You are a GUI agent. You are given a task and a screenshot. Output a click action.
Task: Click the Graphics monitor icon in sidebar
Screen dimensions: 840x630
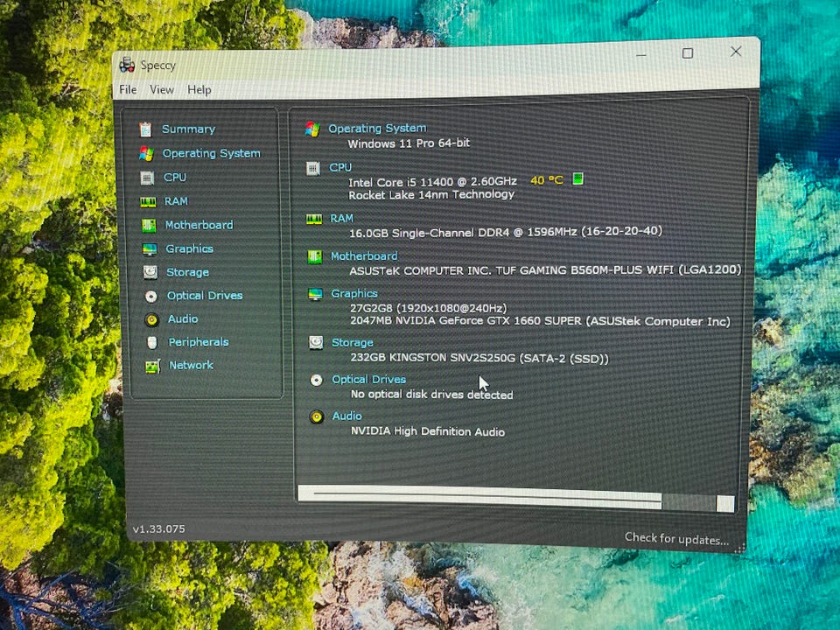point(150,249)
